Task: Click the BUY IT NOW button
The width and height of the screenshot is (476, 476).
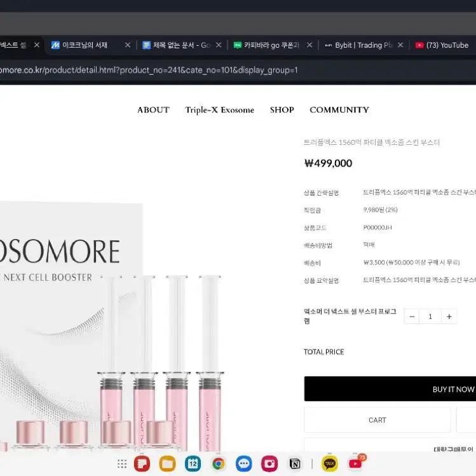Action: click(x=390, y=389)
